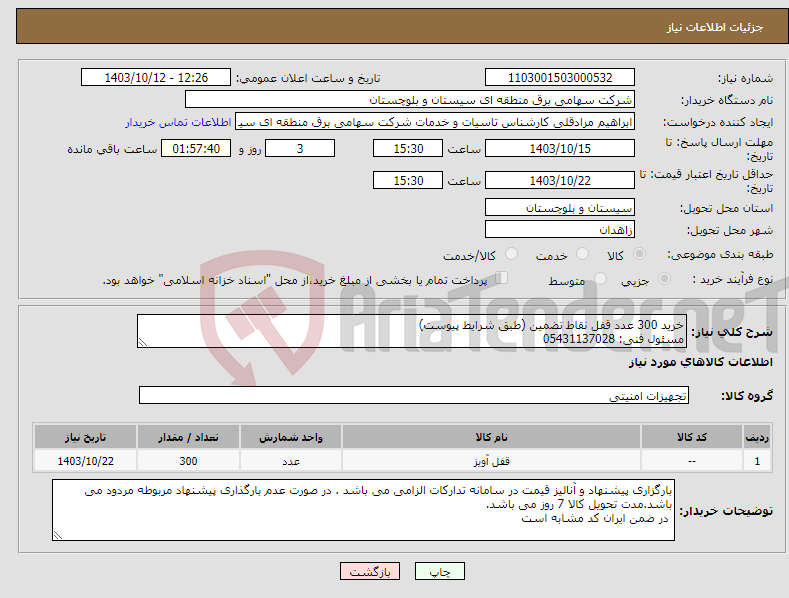Click the resize handle of buyer notes textarea
Screen dimensions: 789x598
coord(58,535)
